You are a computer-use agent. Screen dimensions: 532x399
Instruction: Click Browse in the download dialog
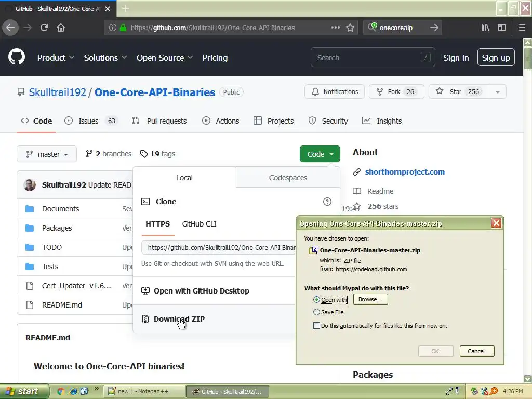[370, 299]
